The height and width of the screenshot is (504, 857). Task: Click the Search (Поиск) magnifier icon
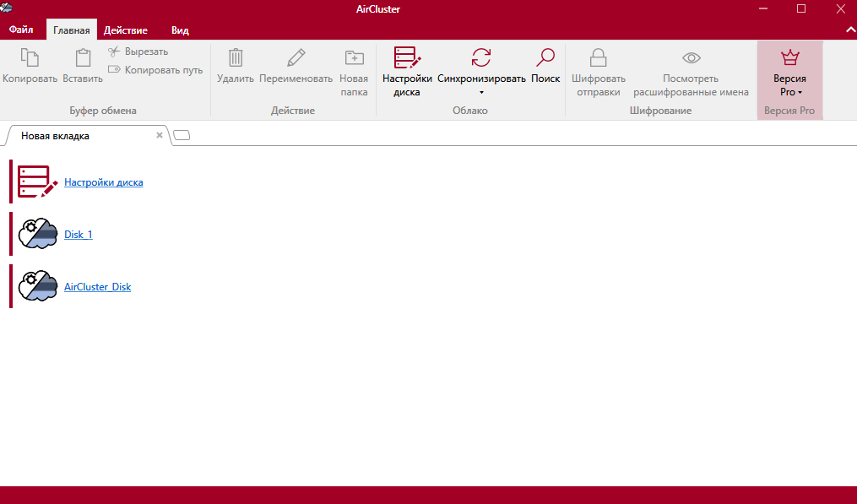(545, 57)
